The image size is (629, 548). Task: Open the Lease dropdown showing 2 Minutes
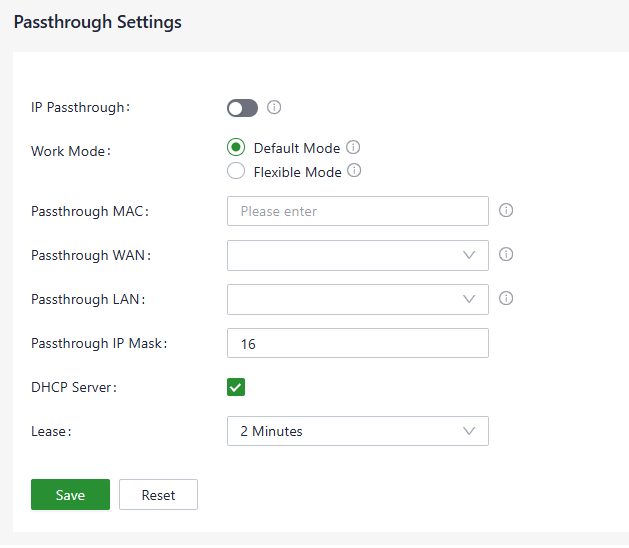[357, 431]
